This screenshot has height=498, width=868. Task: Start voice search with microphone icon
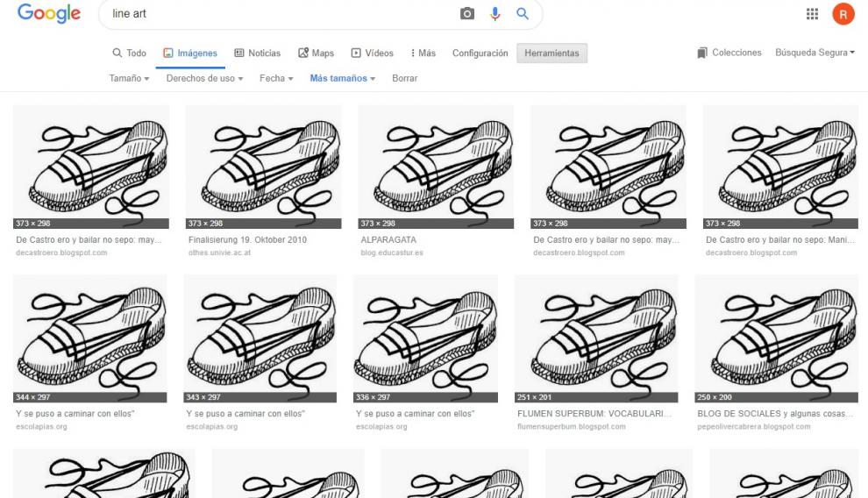pyautogui.click(x=494, y=14)
